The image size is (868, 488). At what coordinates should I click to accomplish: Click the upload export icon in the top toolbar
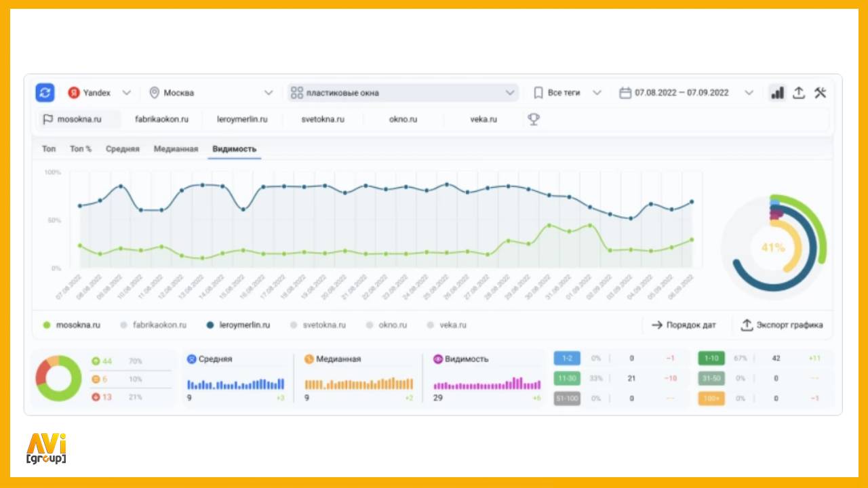point(799,93)
